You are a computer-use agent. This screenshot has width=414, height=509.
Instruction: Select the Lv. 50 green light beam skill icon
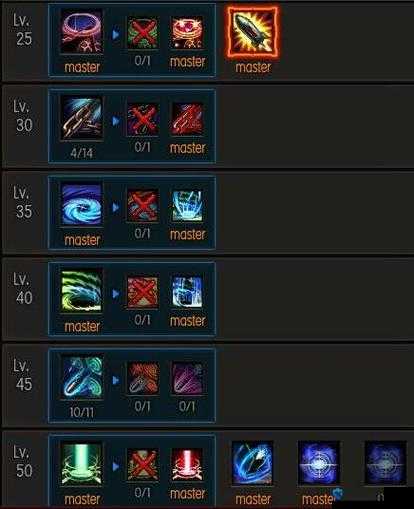[82, 464]
